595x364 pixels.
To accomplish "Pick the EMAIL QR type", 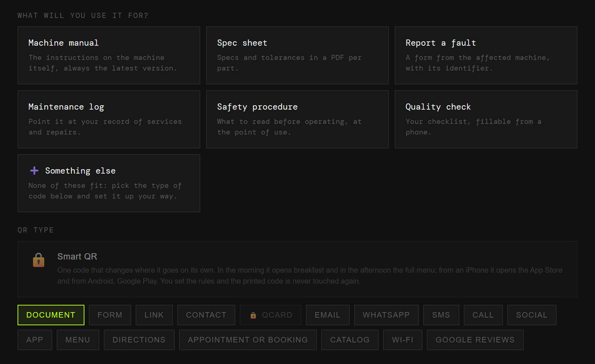I will point(328,315).
